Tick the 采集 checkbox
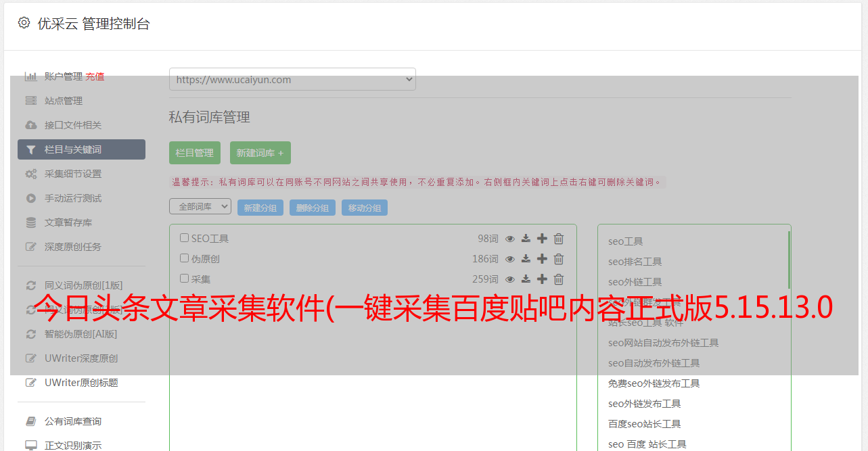Screen dimensions: 868x451 pos(184,279)
